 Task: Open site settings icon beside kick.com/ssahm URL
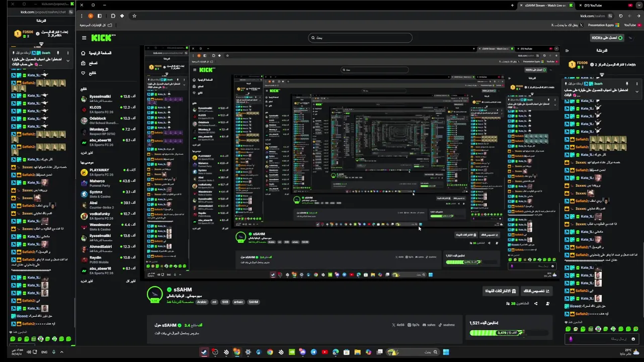coord(610,16)
